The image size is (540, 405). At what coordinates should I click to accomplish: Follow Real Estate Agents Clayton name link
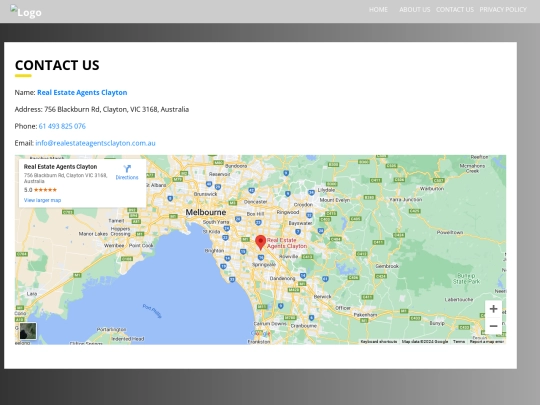pyautogui.click(x=82, y=92)
